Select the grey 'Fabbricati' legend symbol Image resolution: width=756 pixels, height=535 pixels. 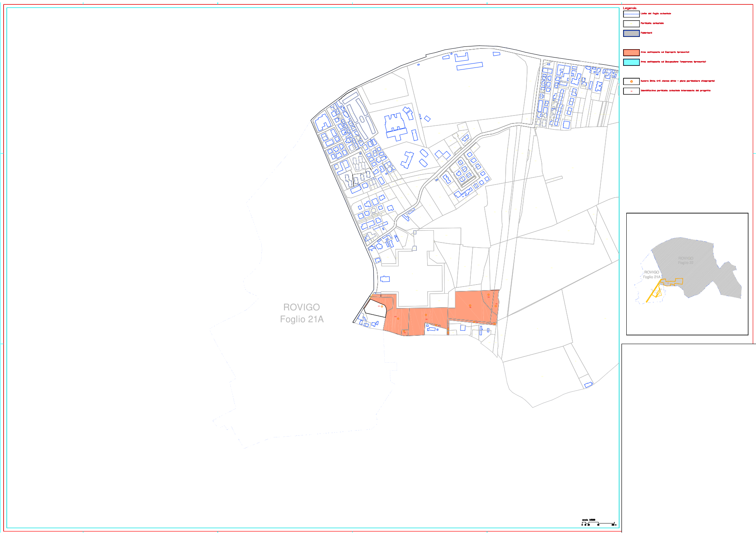pyautogui.click(x=631, y=33)
